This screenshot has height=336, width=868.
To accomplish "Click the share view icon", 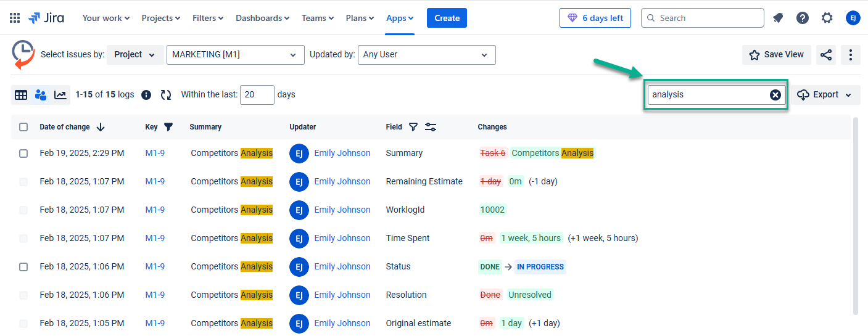I will [825, 55].
